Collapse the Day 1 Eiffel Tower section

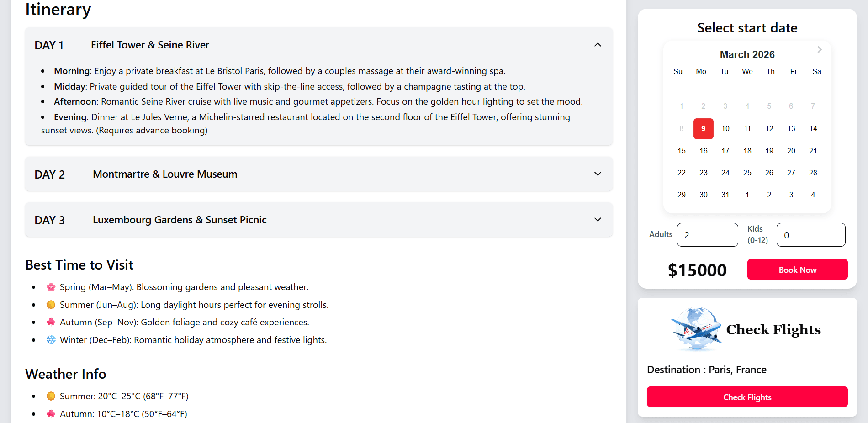598,45
